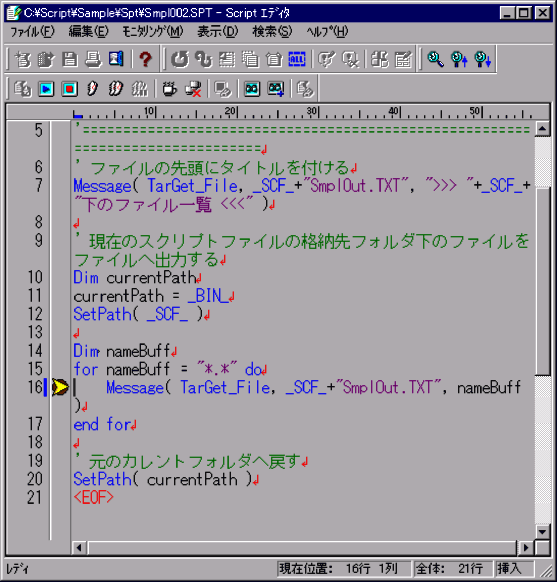Click the grayed linked-windows icon
This screenshot has width=557, height=582.
(380, 59)
